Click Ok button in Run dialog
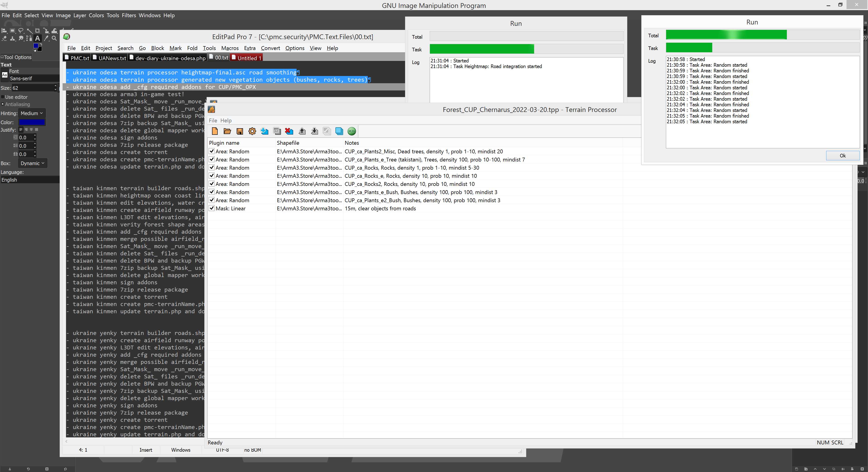 coord(843,155)
